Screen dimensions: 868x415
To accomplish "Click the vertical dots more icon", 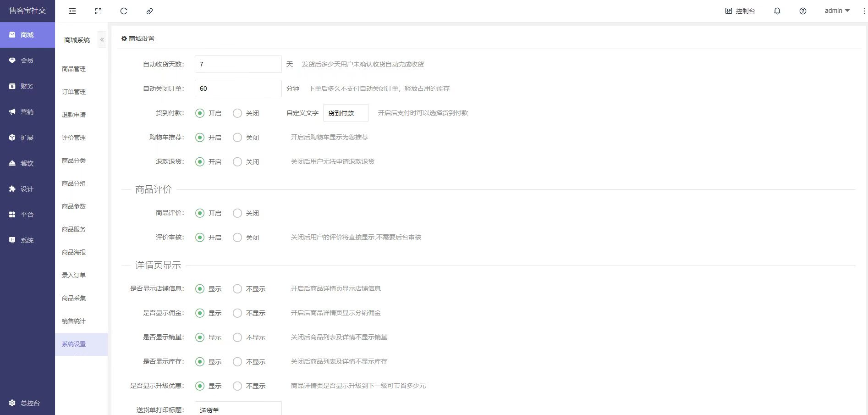I will [864, 11].
